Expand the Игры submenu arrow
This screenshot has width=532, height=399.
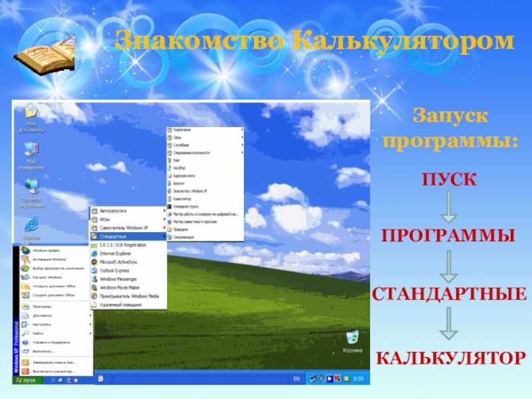(x=164, y=219)
